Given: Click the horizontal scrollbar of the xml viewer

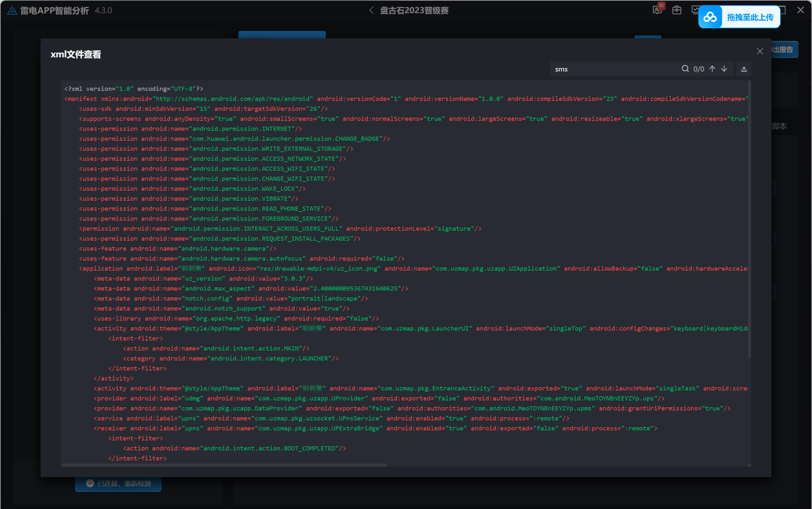Looking at the screenshot, I should pyautogui.click(x=224, y=465).
